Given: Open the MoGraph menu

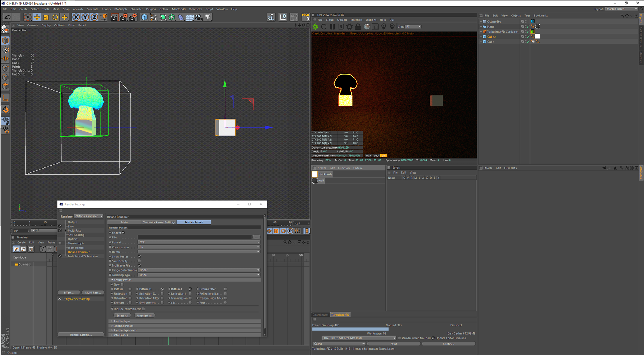Looking at the screenshot, I should tap(121, 9).
